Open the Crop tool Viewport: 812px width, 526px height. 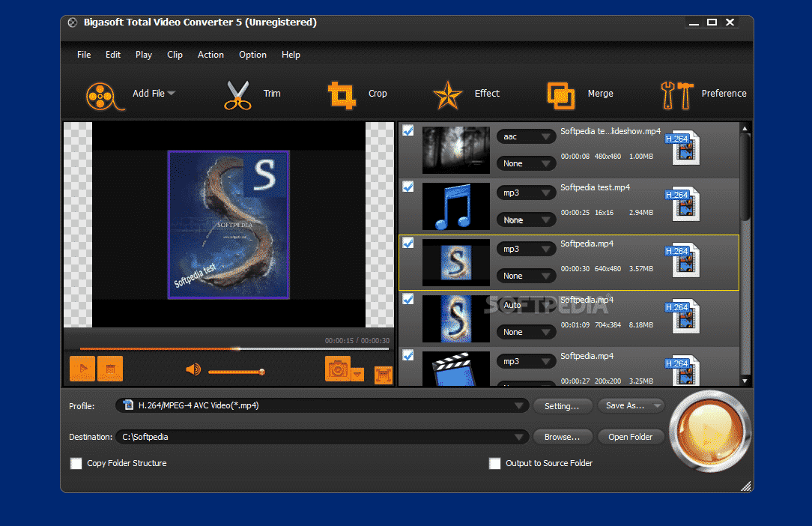coord(342,95)
